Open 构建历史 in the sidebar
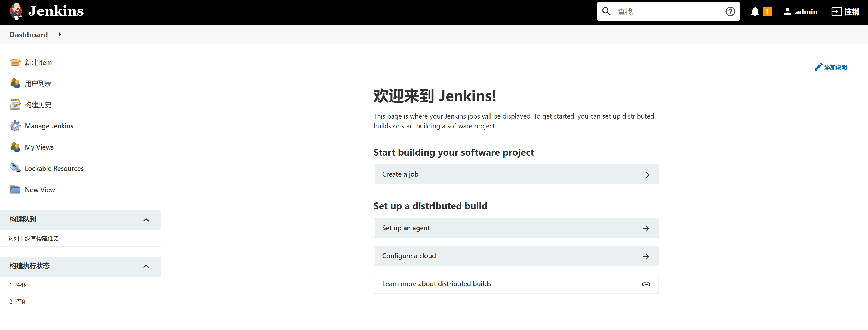 (38, 105)
